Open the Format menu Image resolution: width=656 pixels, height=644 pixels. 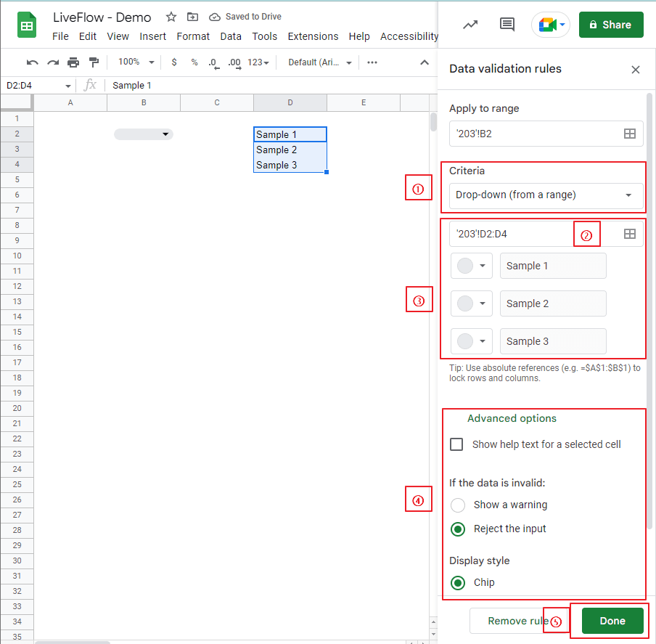click(x=193, y=36)
